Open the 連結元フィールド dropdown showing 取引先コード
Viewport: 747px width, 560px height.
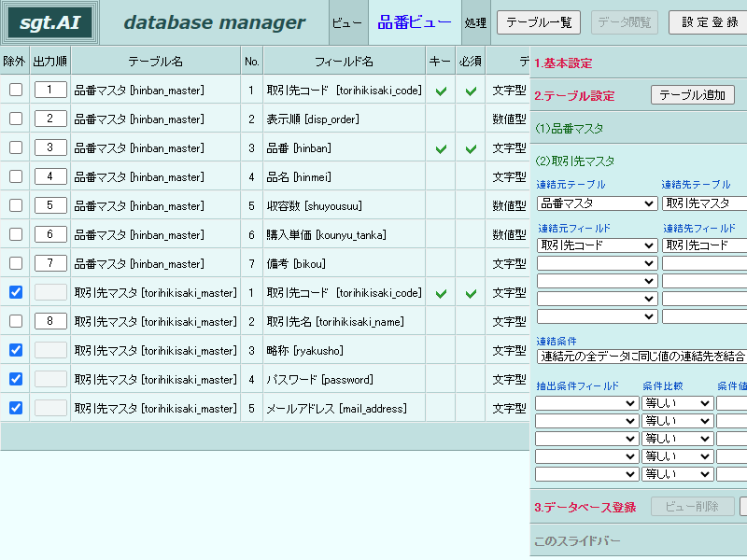597,245
